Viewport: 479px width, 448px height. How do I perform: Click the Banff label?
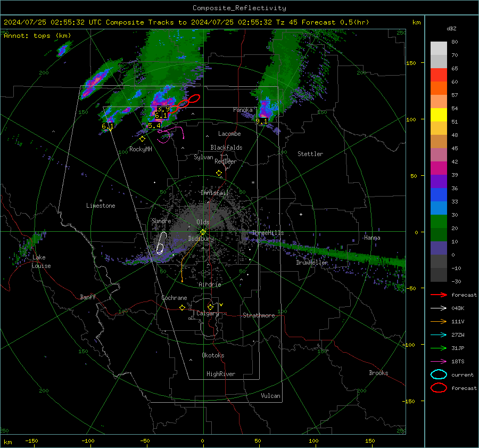point(88,297)
